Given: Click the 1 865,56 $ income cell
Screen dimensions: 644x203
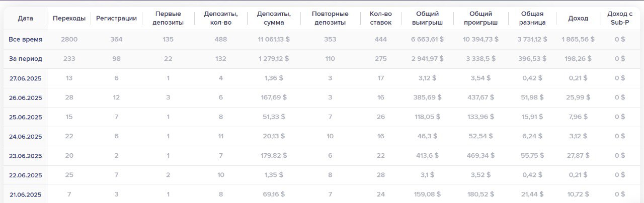Looking at the screenshot, I should point(578,39).
